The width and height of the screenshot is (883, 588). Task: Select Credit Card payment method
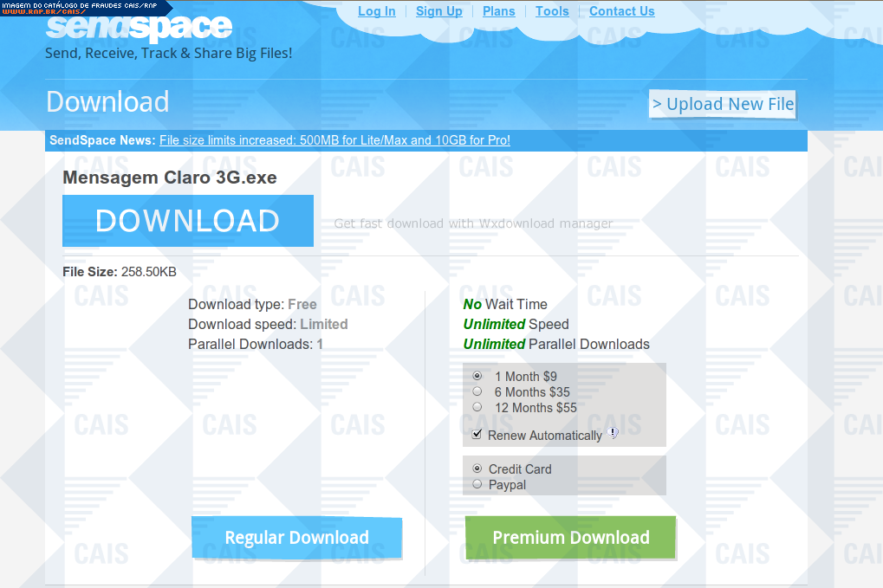(477, 468)
